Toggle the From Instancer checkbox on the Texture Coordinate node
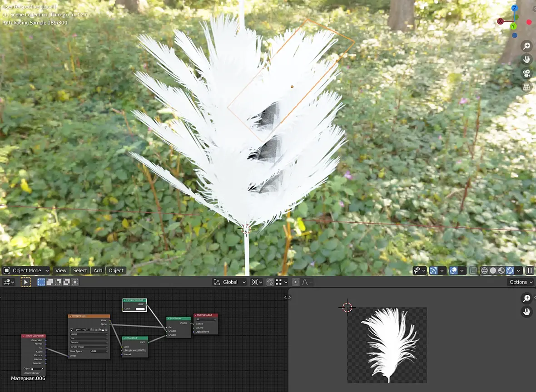 pyautogui.click(x=24, y=373)
